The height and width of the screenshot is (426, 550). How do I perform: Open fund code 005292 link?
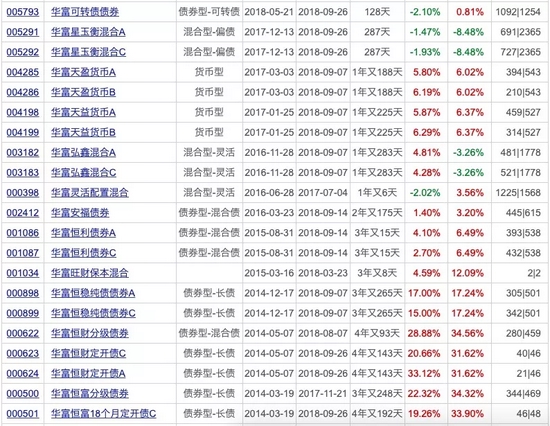(x=23, y=52)
